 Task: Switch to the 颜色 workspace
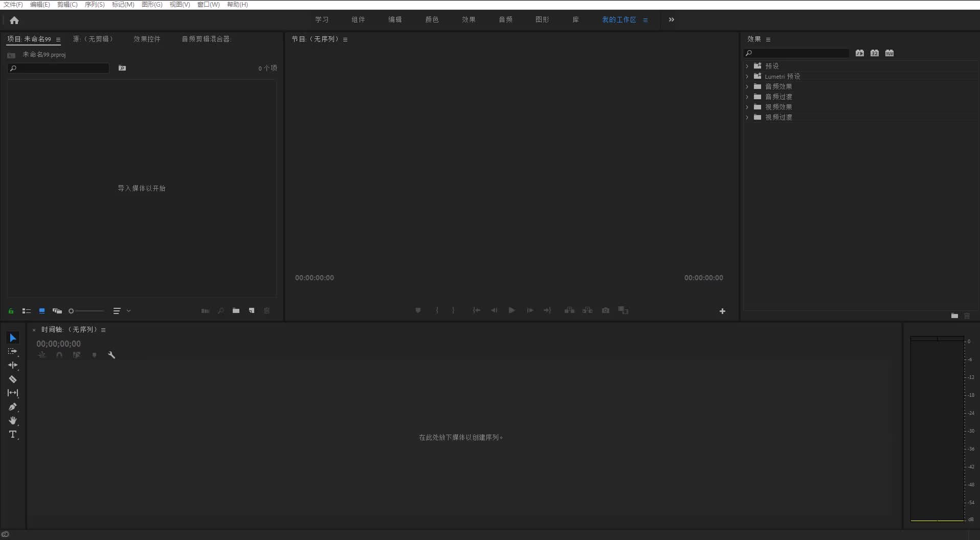click(x=432, y=19)
